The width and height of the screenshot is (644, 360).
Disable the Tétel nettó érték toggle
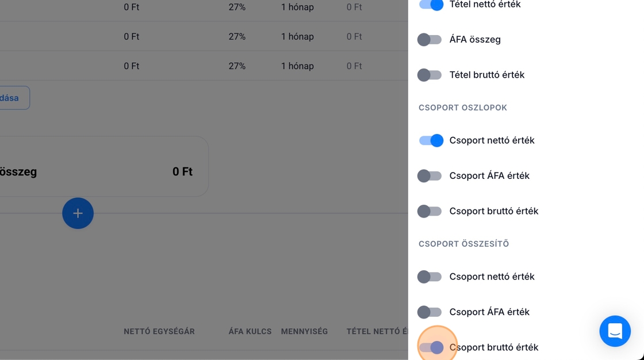[431, 5]
